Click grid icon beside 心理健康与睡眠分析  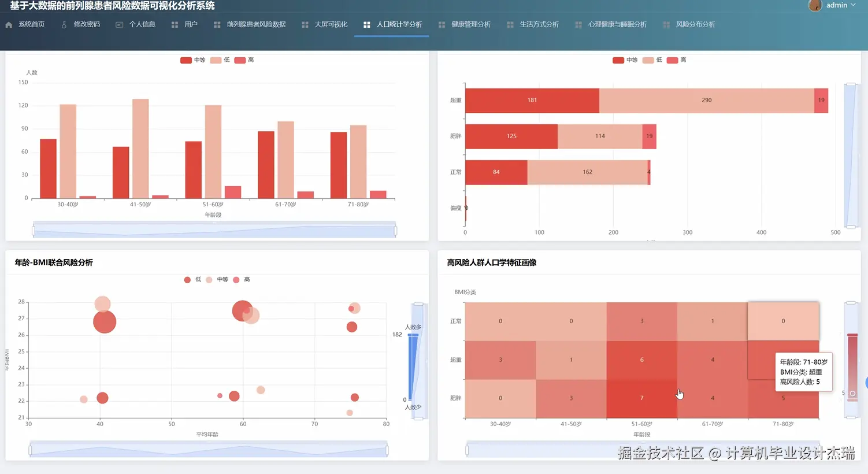pyautogui.click(x=578, y=25)
